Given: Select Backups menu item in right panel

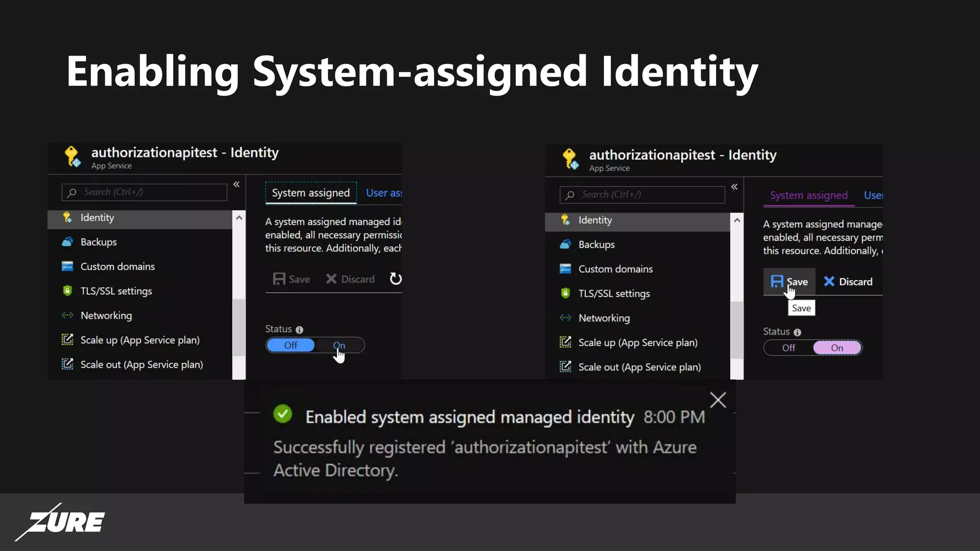Looking at the screenshot, I should point(637,244).
